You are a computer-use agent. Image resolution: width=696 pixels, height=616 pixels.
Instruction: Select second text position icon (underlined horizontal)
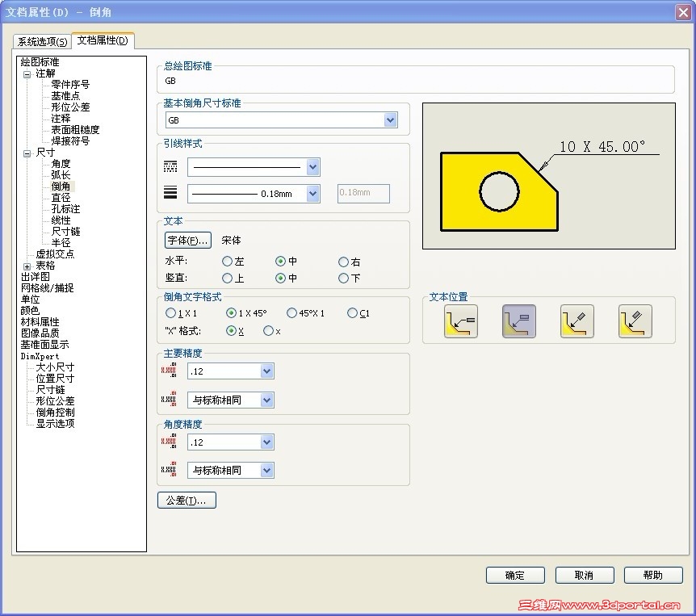coord(519,321)
